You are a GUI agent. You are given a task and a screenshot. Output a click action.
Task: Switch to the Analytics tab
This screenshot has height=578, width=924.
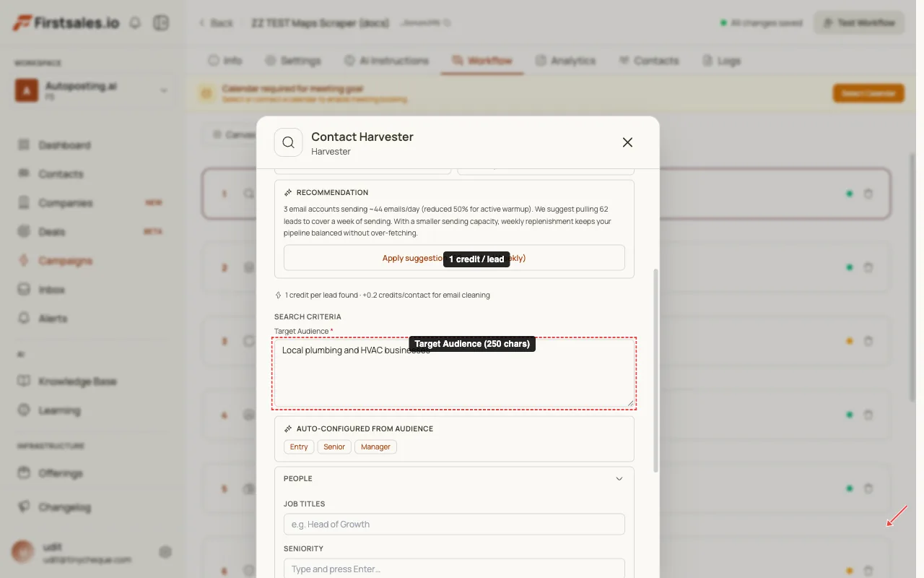click(565, 61)
